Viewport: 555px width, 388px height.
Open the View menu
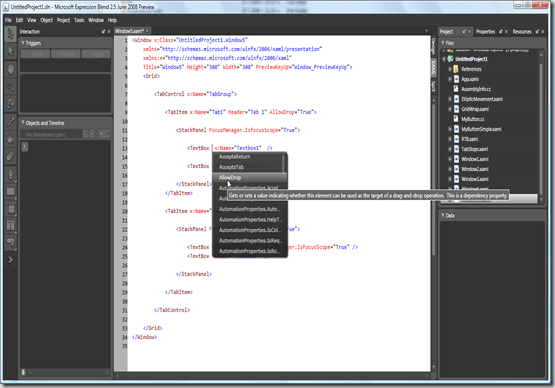32,20
